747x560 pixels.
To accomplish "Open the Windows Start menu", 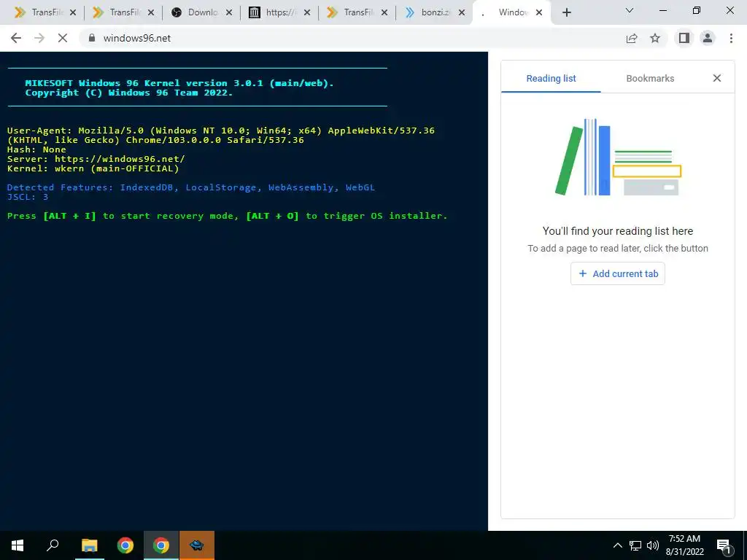I will tap(18, 545).
